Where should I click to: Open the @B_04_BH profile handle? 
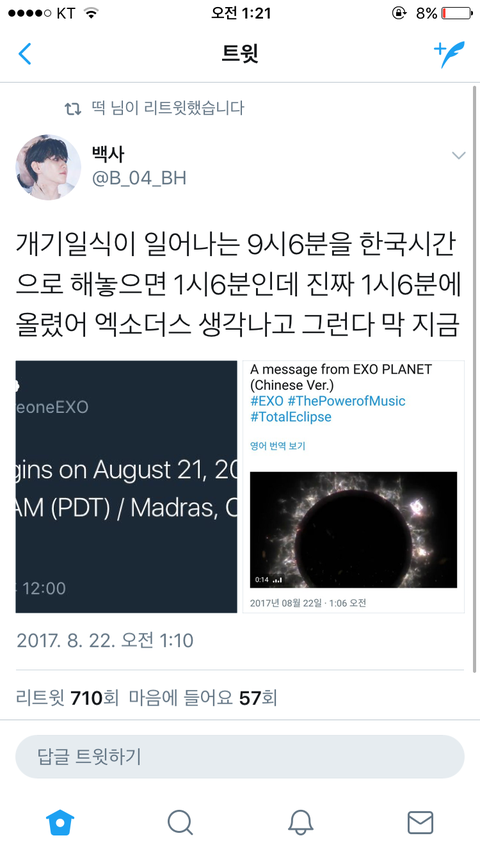tap(139, 178)
